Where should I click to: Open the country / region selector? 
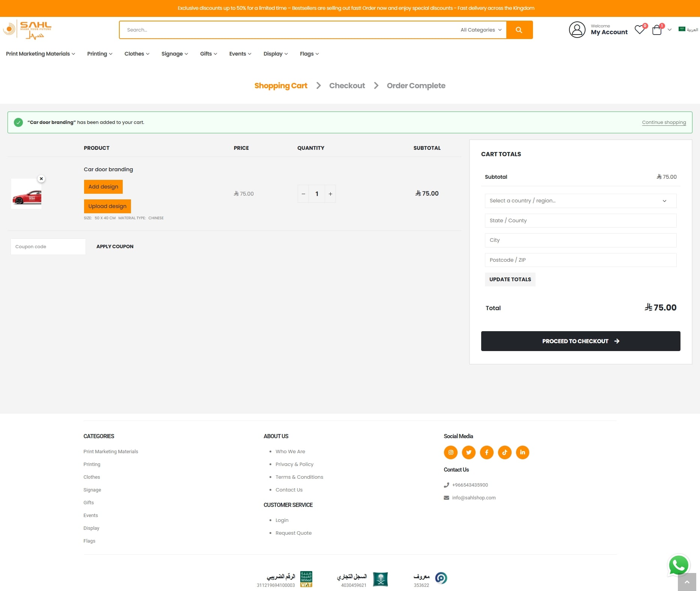click(x=580, y=201)
